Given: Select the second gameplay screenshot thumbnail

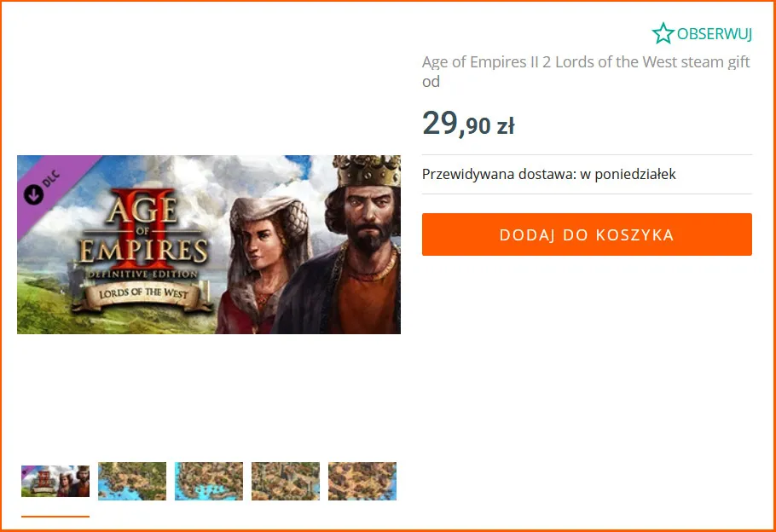Looking at the screenshot, I should tap(132, 481).
